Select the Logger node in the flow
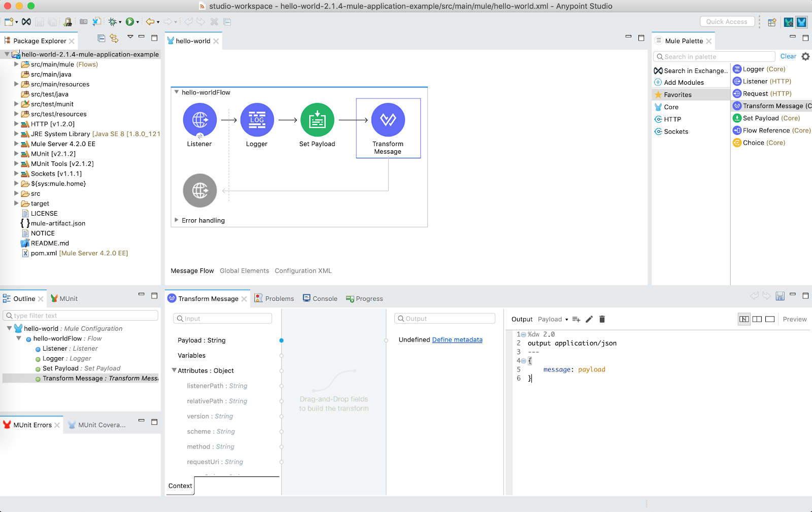Screen dimensions: 812x512 257,120
